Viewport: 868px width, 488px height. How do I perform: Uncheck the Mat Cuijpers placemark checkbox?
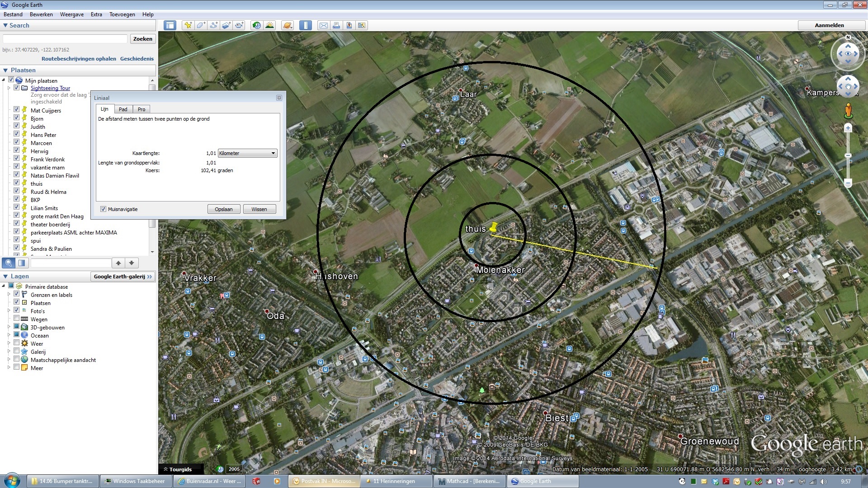click(x=17, y=110)
